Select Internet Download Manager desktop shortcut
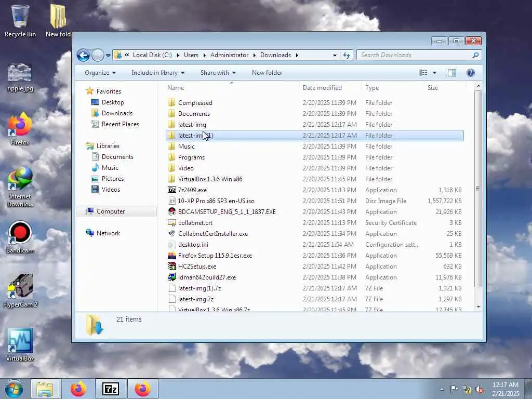 (x=20, y=187)
